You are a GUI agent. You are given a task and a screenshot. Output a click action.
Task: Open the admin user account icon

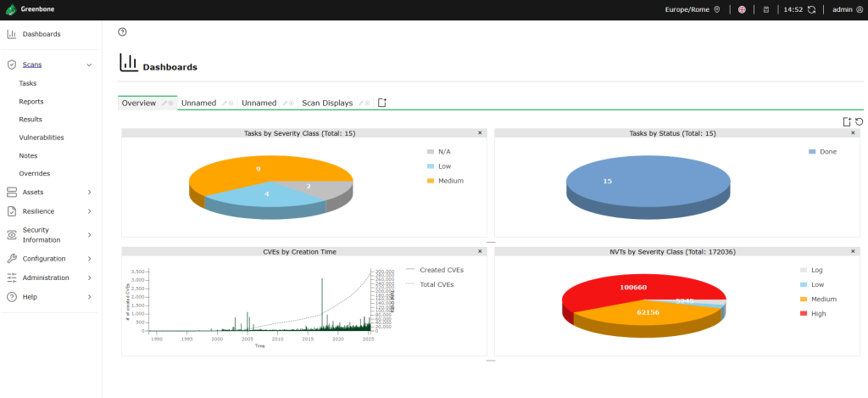click(860, 10)
